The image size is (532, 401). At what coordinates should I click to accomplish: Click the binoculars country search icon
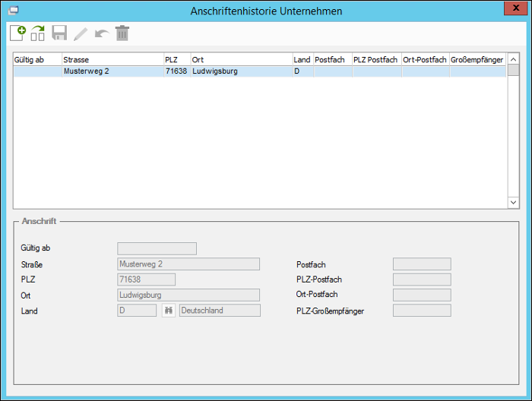point(169,310)
